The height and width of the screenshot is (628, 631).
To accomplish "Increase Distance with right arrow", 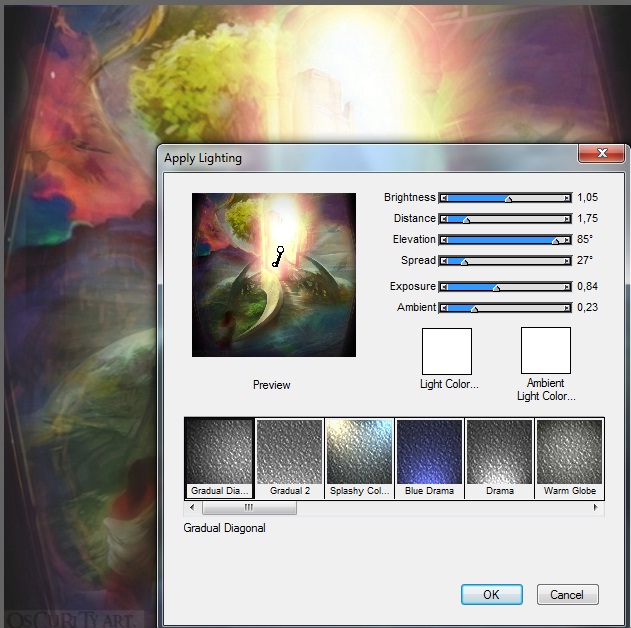I will click(567, 219).
